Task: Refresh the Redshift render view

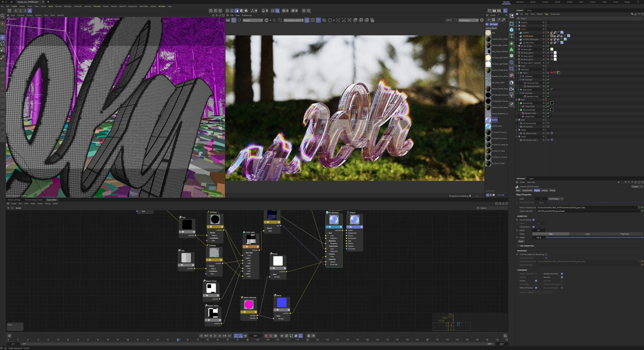Action: (239, 20)
